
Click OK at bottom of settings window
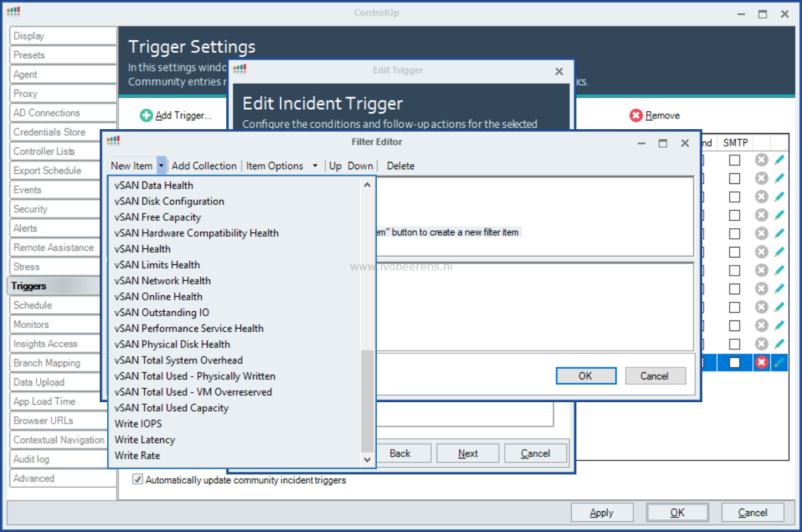tap(677, 513)
